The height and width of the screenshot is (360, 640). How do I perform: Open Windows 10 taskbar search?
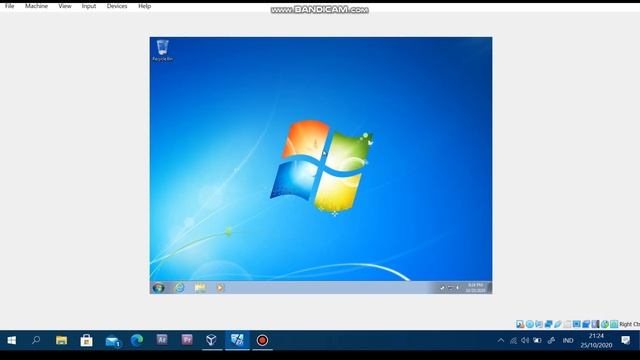pyautogui.click(x=36, y=340)
